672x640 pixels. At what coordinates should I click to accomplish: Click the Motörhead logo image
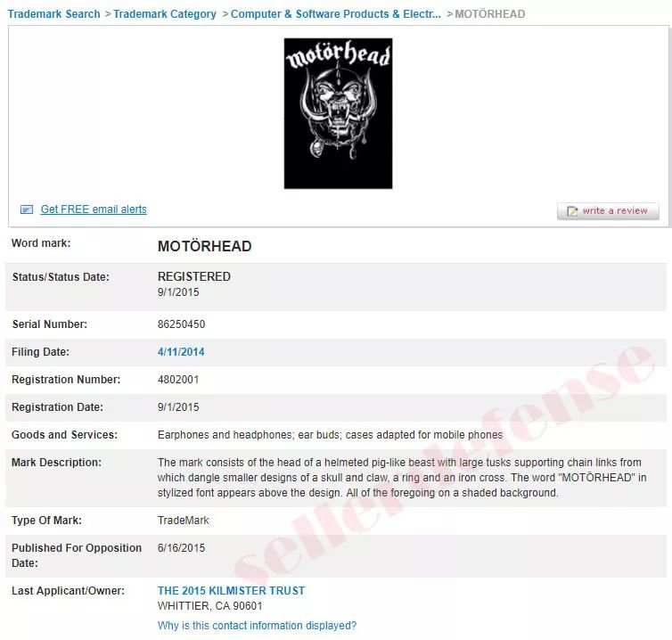(338, 113)
